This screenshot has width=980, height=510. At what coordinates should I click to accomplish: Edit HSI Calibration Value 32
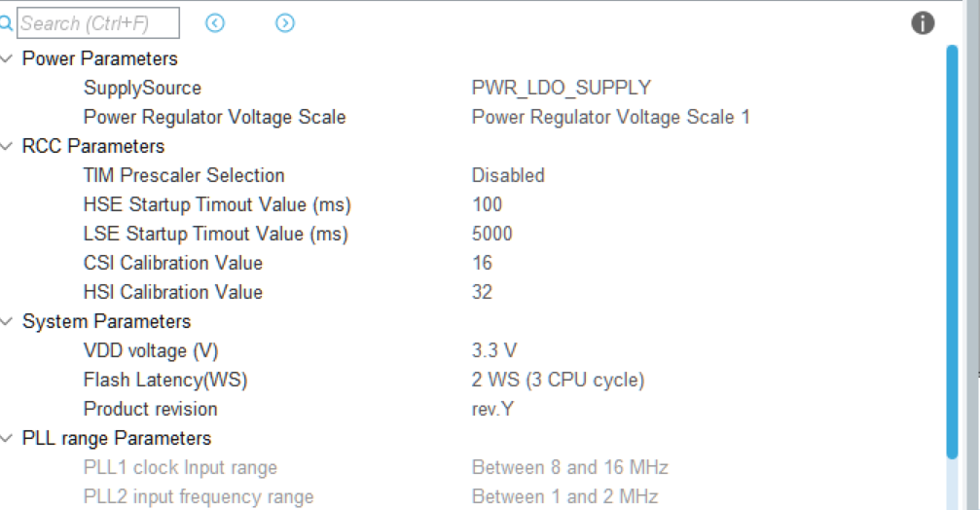coord(482,292)
